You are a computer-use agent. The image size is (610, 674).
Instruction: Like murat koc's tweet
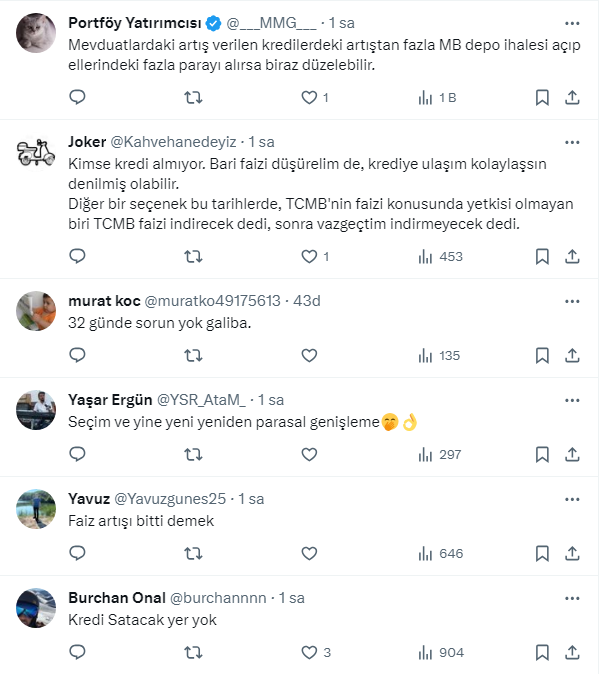pos(309,355)
